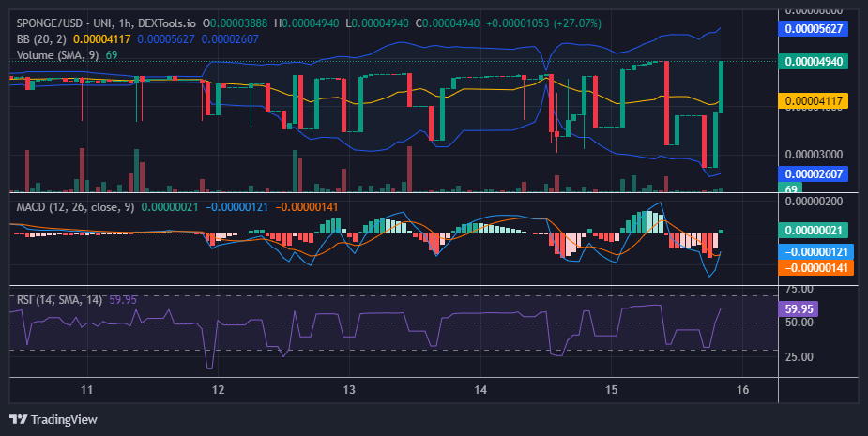Open the TradingView link text
Screen dimensions: 868x436
pos(64,419)
